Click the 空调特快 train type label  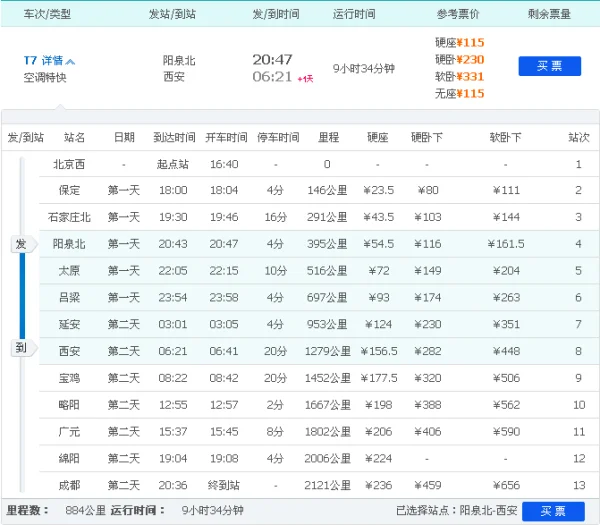45,78
